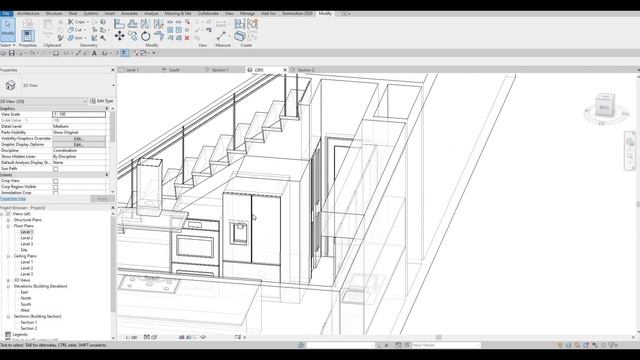
Task: Open the Massing & Site ribbon tab
Action: [178, 13]
